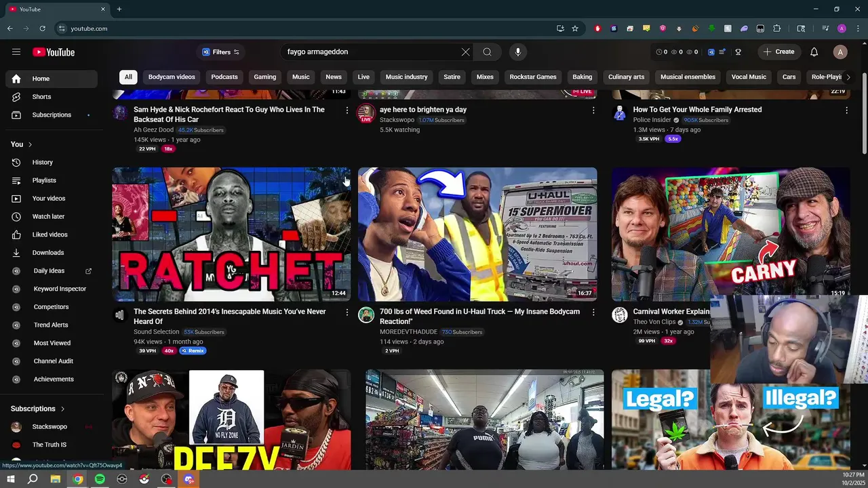Toggle the Filters button
The image size is (868, 488).
click(x=220, y=52)
